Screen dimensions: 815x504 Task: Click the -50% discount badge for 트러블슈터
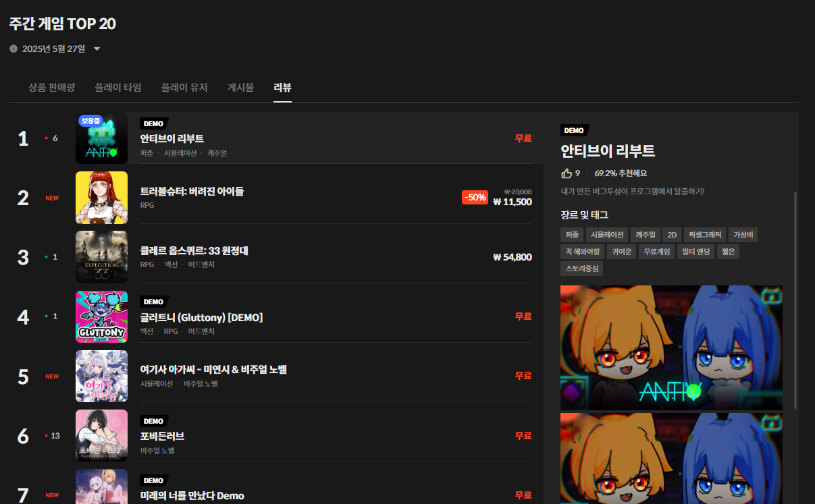click(x=475, y=197)
